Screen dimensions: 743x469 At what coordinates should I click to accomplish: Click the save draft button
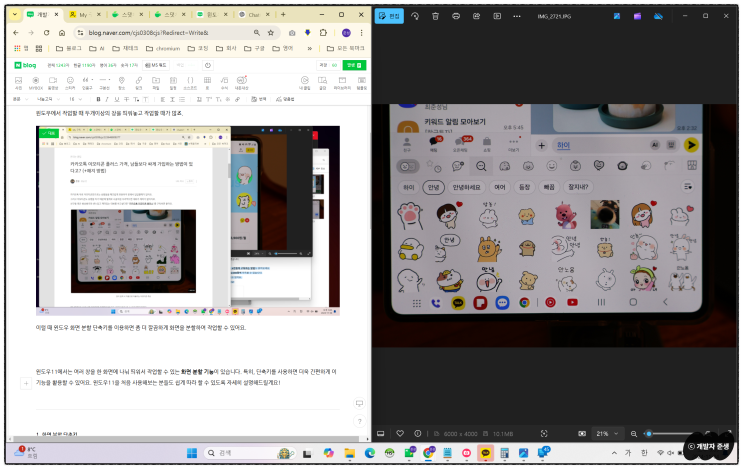point(328,65)
